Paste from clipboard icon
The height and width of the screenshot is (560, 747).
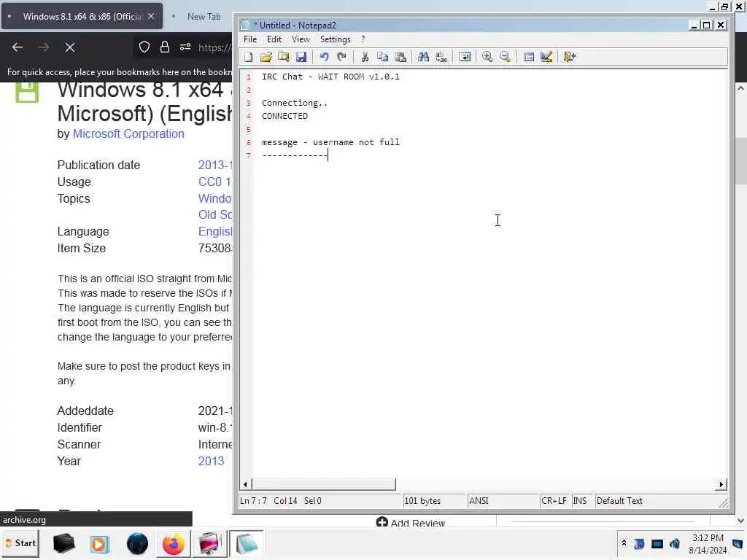point(400,57)
